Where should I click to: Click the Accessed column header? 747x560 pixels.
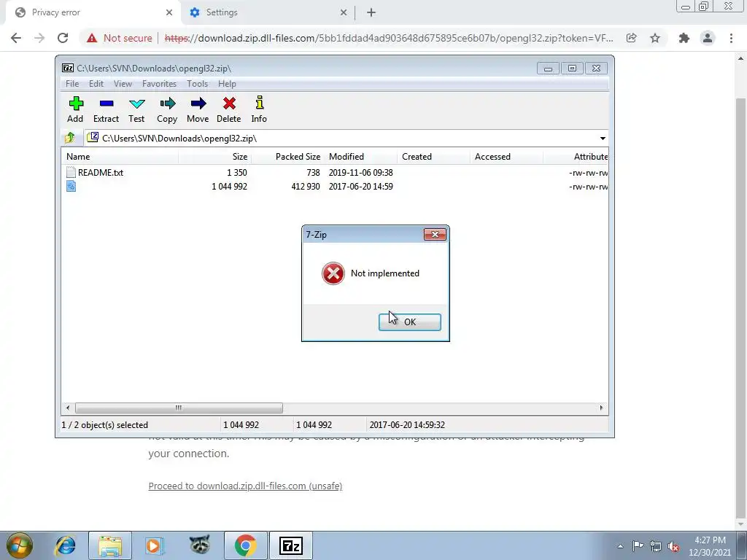506,157
